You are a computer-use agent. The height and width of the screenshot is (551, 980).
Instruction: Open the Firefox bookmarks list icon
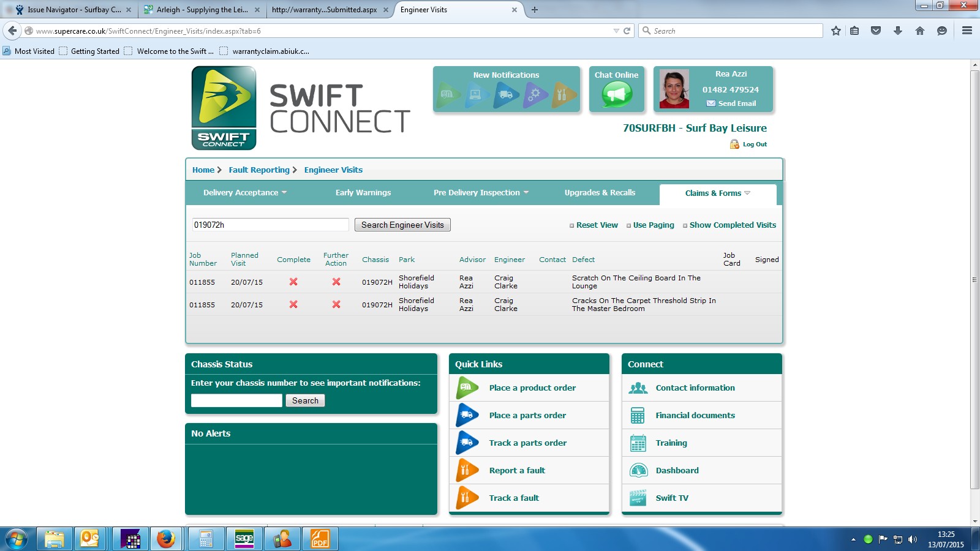click(x=854, y=31)
